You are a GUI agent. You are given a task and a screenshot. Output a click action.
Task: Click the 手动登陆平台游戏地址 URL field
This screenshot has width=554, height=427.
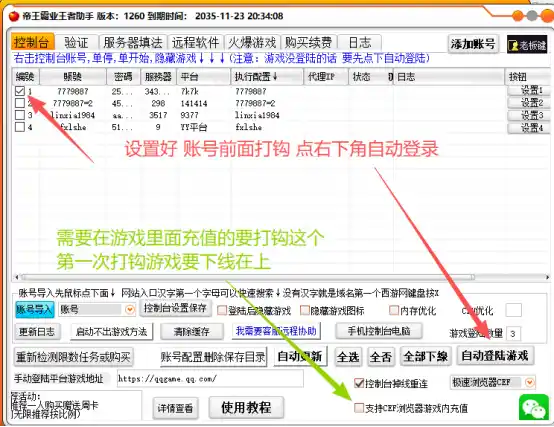click(x=210, y=379)
